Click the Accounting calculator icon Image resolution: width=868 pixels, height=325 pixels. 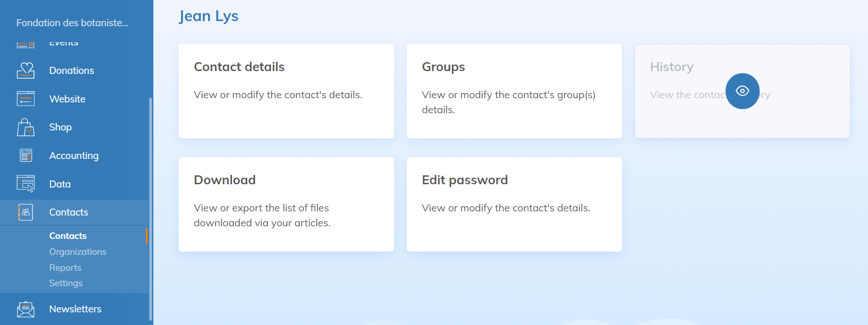coord(26,155)
